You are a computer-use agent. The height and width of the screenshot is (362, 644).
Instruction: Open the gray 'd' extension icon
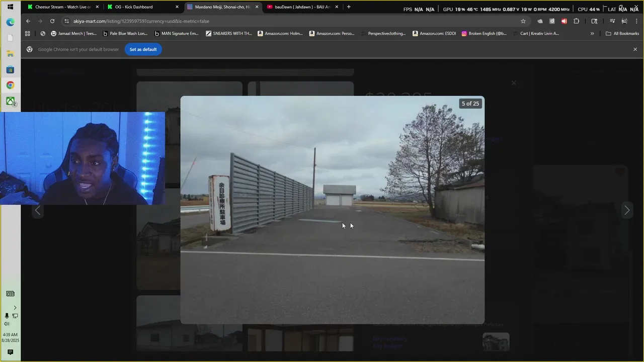[552, 21]
